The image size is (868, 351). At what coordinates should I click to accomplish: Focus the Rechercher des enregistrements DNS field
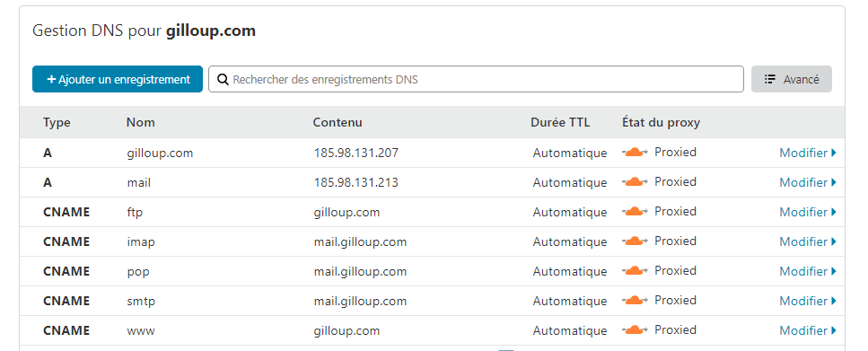(x=476, y=79)
